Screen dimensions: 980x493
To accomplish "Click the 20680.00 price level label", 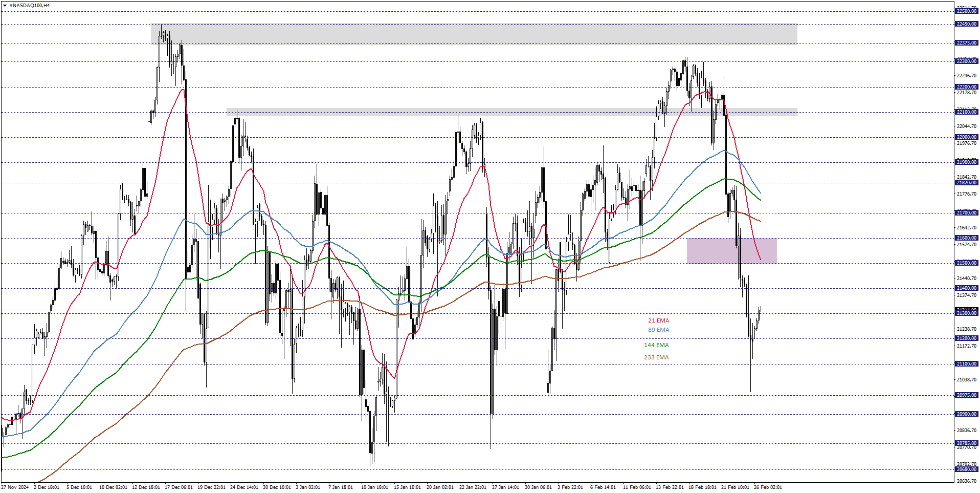I will click(x=966, y=469).
